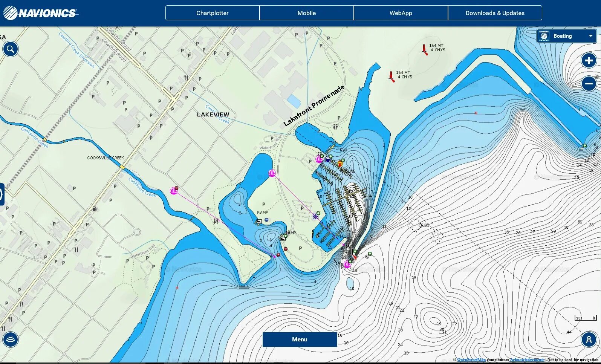The image size is (601, 364).
Task: Open the Boating chart type dropdown
Action: [x=566, y=36]
